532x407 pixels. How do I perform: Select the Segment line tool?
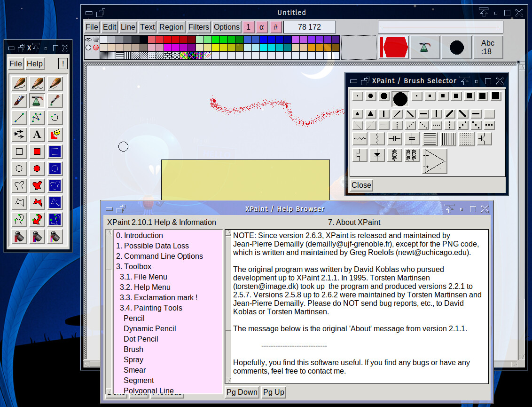point(19,118)
